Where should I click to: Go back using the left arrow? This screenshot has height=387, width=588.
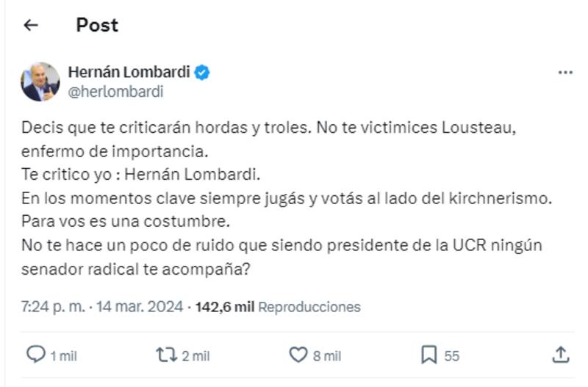coord(30,25)
